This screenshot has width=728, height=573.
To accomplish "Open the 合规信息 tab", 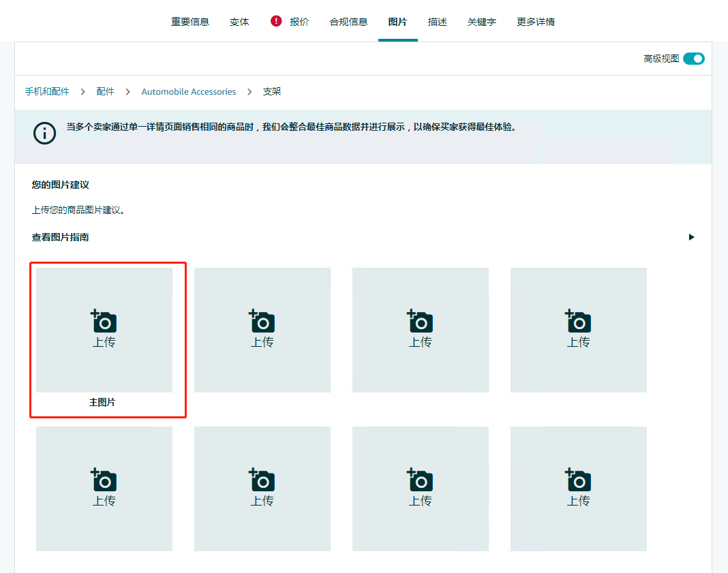I will click(348, 22).
